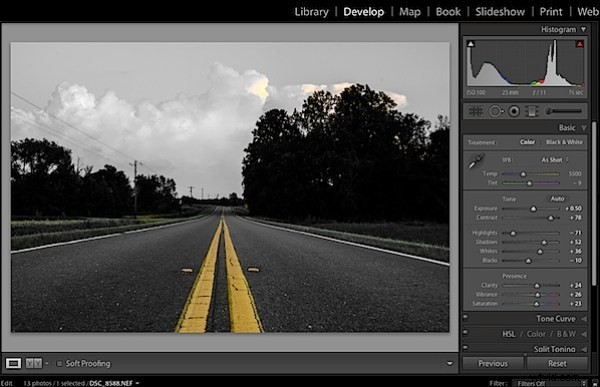
Task: Click the '13 photos / 1 selected' text
Action: (54, 383)
